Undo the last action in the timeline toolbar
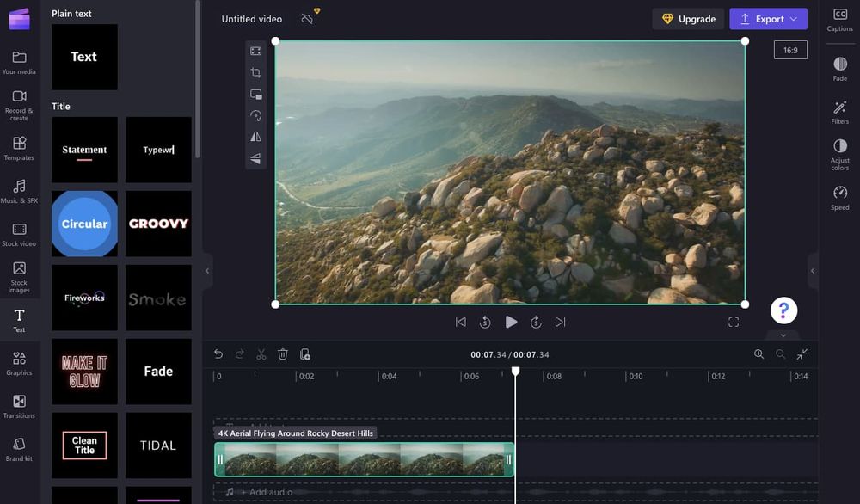The image size is (860, 504). pyautogui.click(x=218, y=353)
